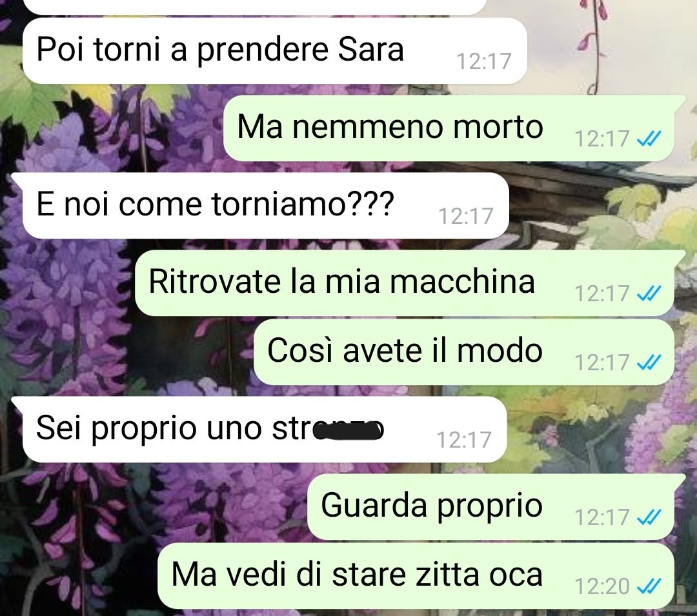Tap the 12:20 timestamp on the last message

(602, 587)
